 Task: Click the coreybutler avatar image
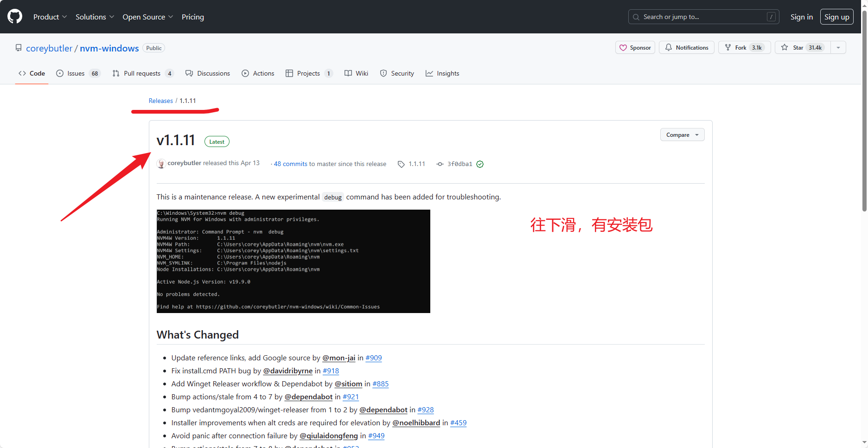161,164
